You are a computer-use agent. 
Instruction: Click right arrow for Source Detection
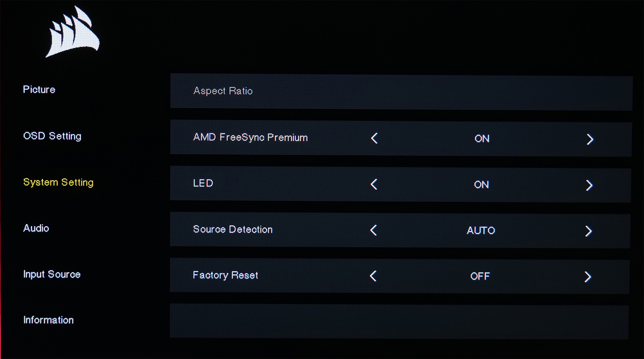point(589,231)
